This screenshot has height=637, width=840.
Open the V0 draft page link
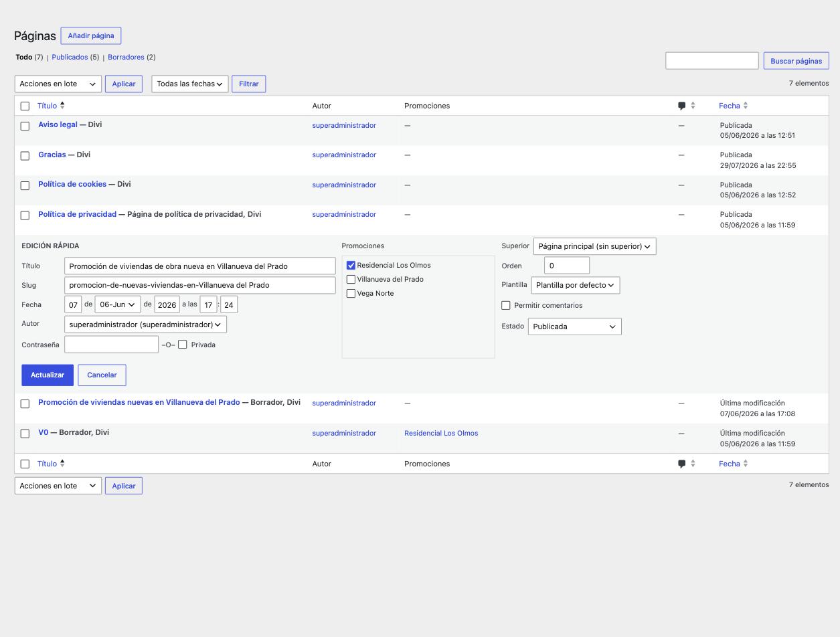pos(44,432)
